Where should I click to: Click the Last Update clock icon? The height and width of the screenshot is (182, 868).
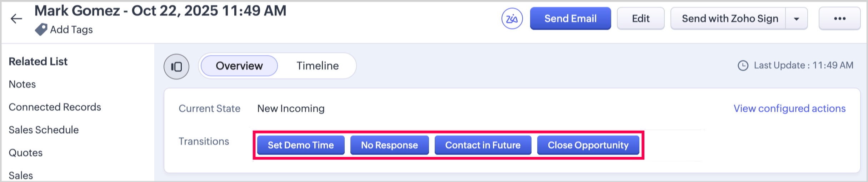tap(743, 66)
